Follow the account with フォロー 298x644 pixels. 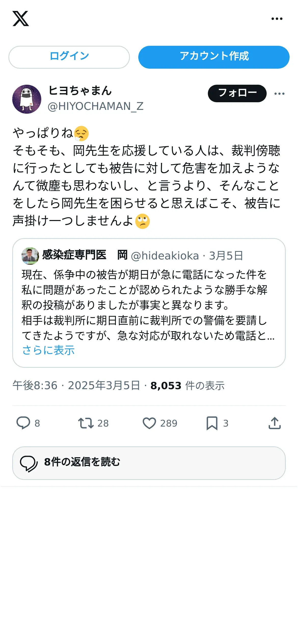237,93
